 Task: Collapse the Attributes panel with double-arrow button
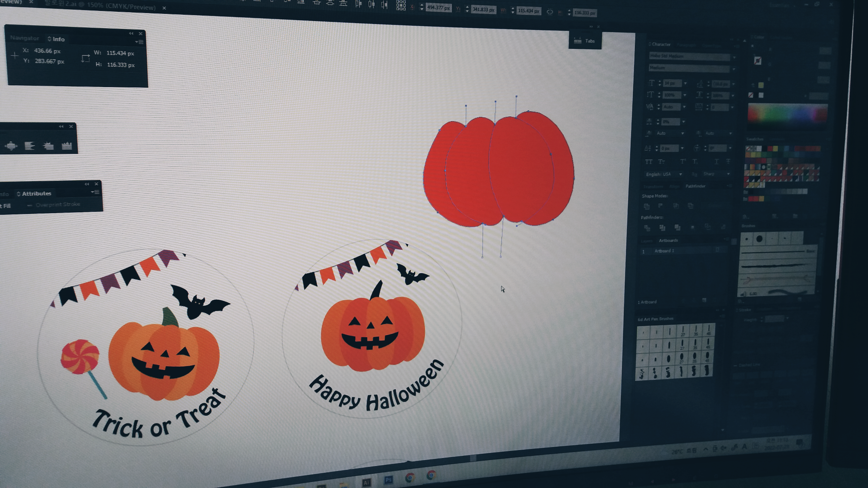(87, 184)
